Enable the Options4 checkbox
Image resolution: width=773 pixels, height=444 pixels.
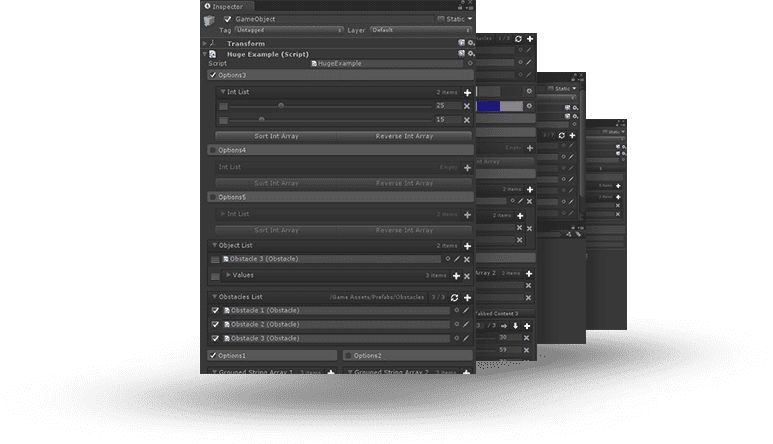[x=213, y=150]
